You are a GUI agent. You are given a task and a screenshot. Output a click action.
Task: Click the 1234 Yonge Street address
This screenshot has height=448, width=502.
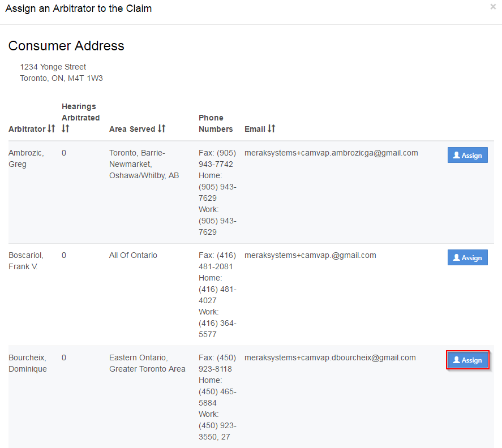(x=53, y=67)
